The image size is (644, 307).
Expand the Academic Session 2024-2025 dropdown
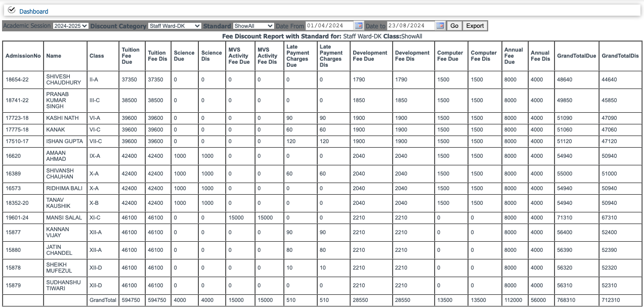[70, 26]
